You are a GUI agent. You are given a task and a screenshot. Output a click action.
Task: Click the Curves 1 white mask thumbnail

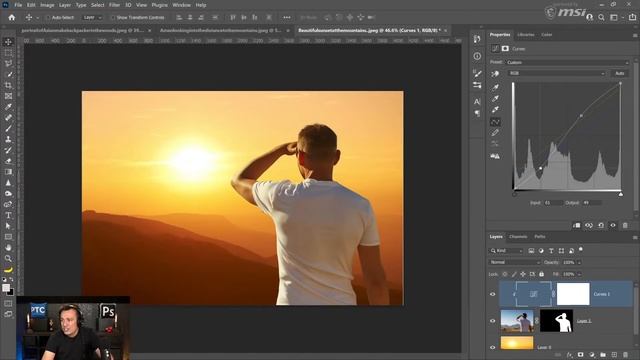[x=573, y=294]
